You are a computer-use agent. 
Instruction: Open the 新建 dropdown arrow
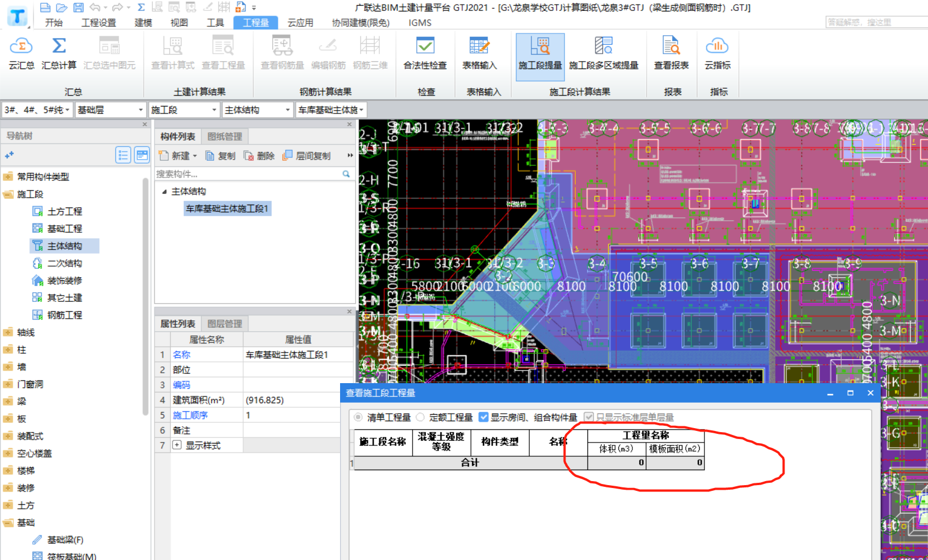[x=195, y=156]
